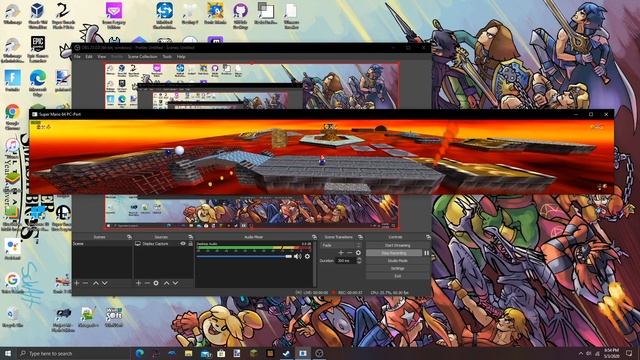Click Start Streaming in Controls
The image size is (640, 360).
[x=398, y=245]
